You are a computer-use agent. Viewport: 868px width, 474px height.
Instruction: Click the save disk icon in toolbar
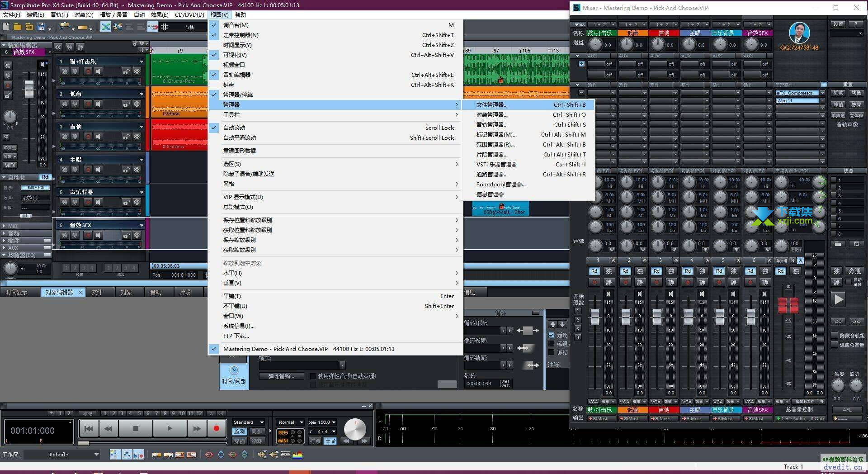pyautogui.click(x=41, y=27)
